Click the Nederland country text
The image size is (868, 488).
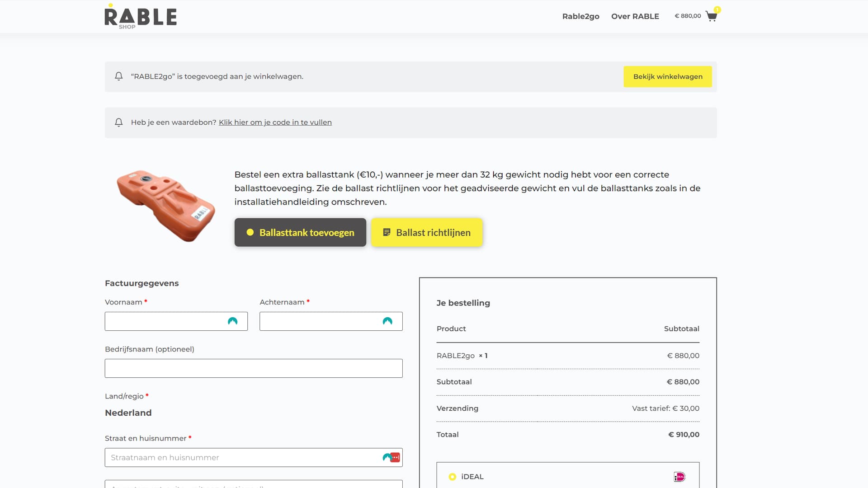pos(128,413)
